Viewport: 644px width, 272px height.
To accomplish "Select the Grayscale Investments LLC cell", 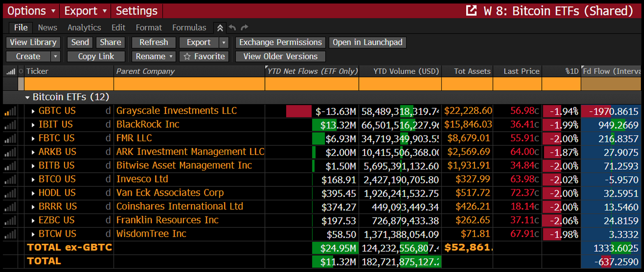I will pyautogui.click(x=189, y=111).
